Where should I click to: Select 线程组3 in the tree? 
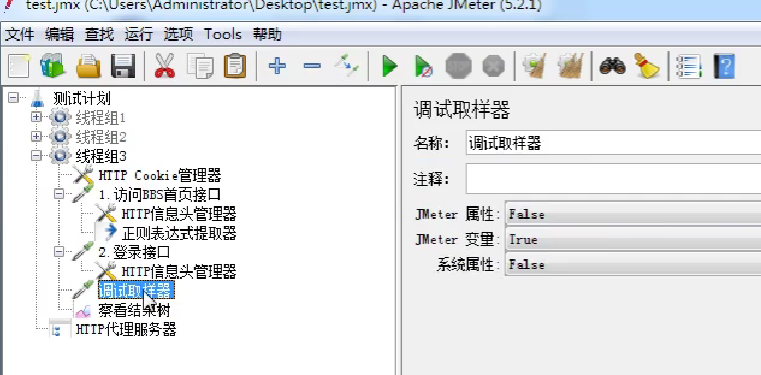[x=101, y=156]
